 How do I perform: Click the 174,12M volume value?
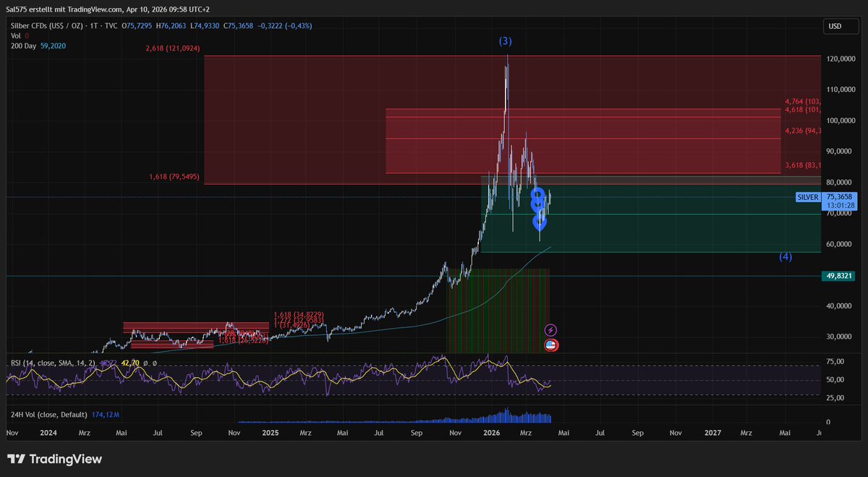coord(106,415)
